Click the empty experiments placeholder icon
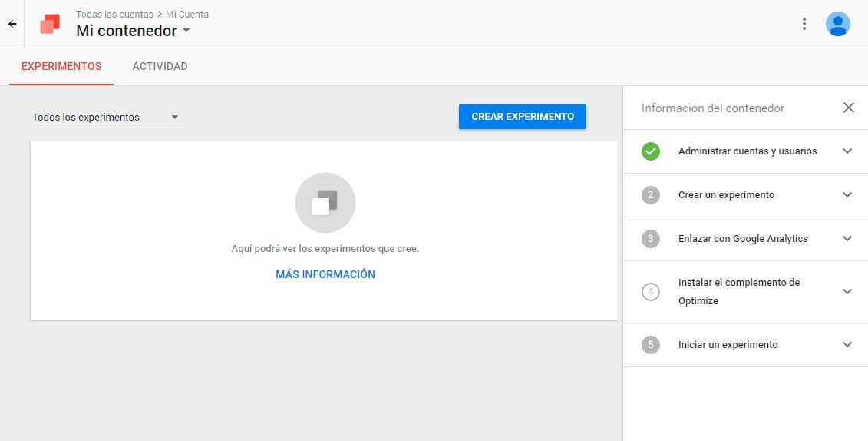The image size is (868, 441). [325, 203]
